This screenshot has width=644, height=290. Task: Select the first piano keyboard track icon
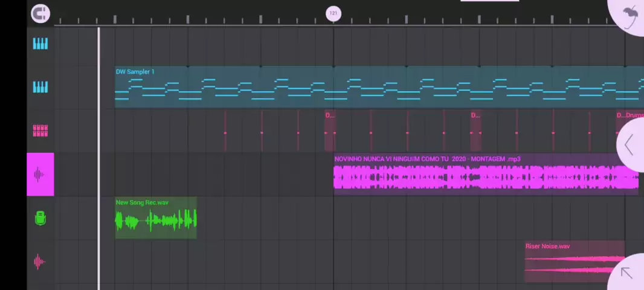coord(40,43)
